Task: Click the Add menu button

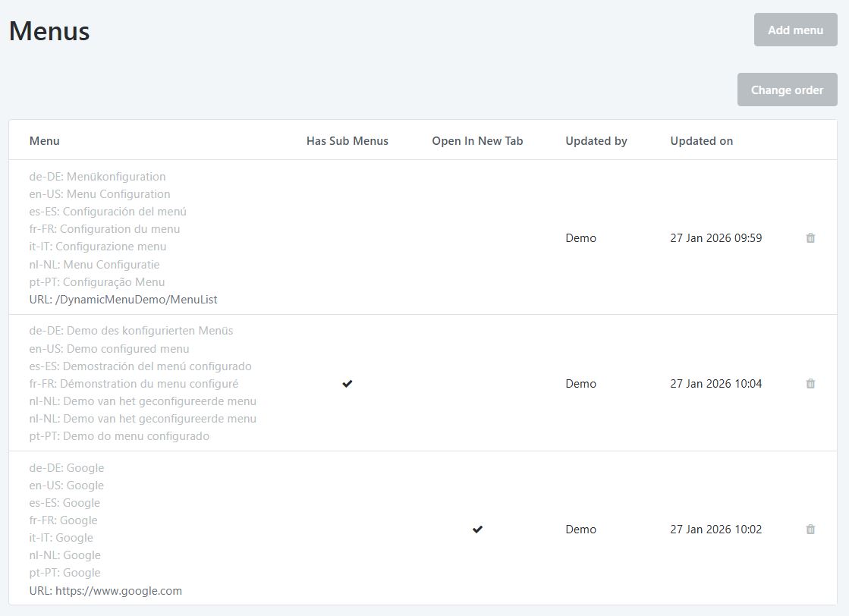Action: 795,30
